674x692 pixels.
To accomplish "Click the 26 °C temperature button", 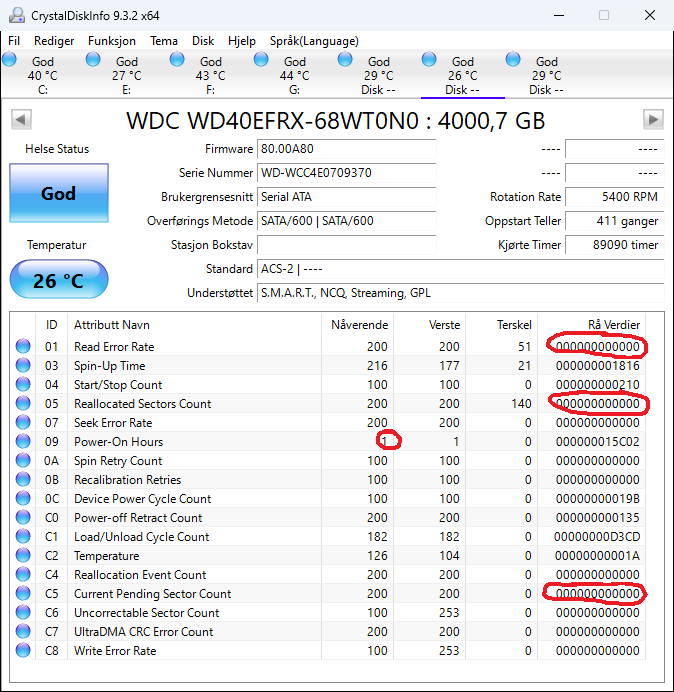I will click(x=59, y=279).
